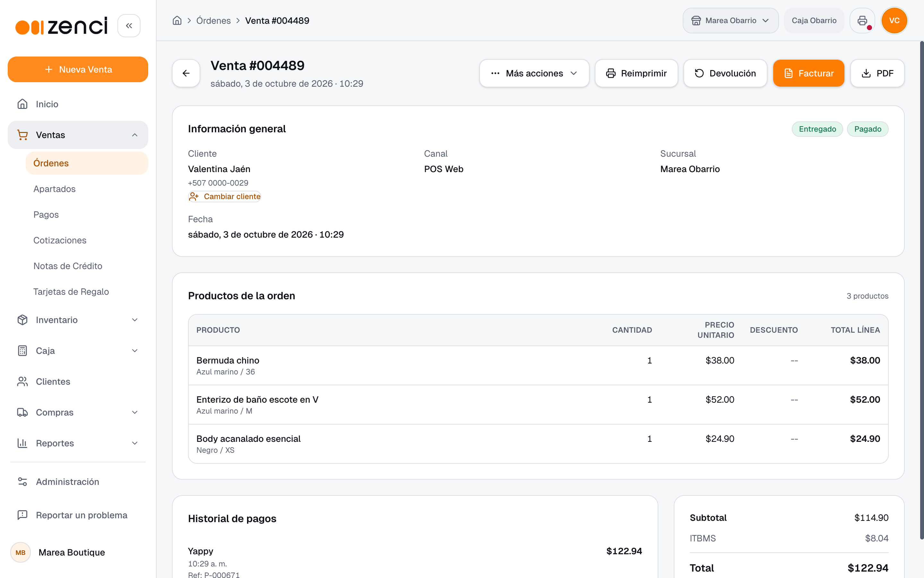The width and height of the screenshot is (924, 578).
Task: Collapse the sidebar with the double-chevron icon
Action: click(129, 26)
